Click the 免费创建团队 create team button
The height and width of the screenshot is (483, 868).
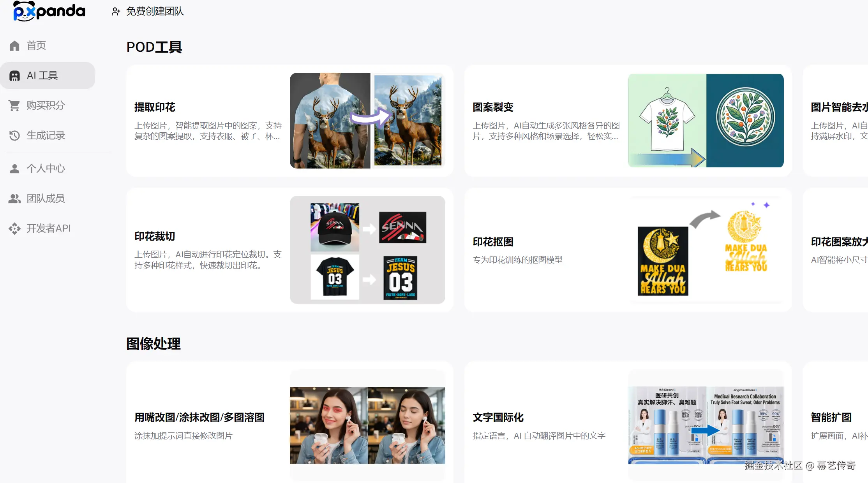(147, 11)
